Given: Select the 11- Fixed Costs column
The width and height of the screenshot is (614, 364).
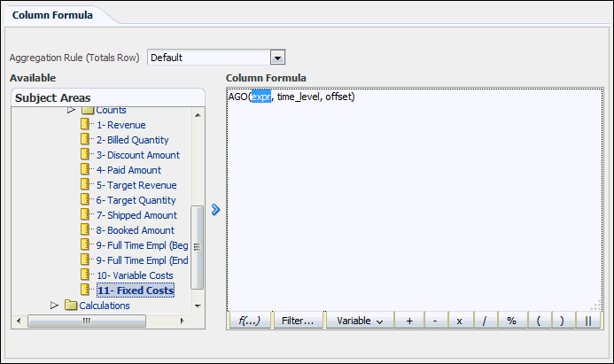Looking at the screenshot, I should [136, 290].
